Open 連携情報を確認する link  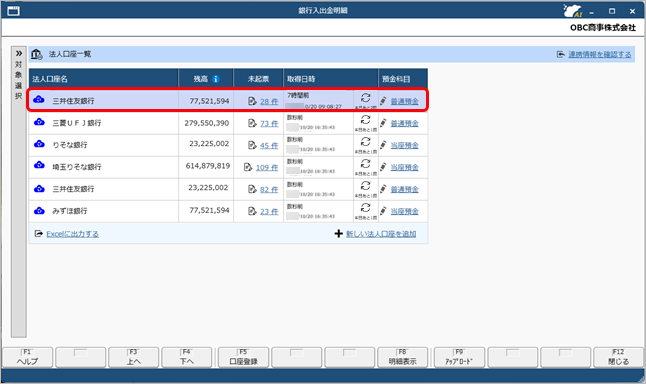(x=600, y=54)
